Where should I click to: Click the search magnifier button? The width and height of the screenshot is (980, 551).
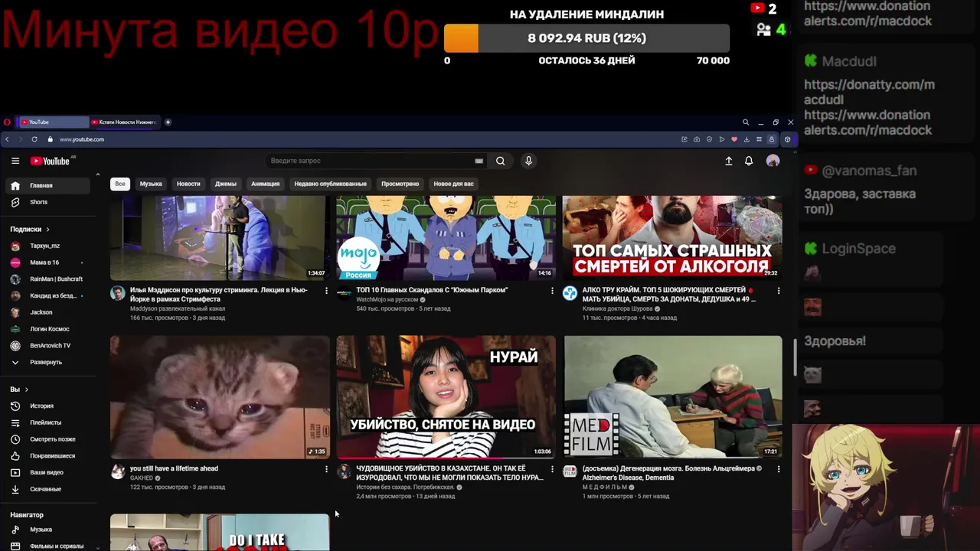[500, 161]
